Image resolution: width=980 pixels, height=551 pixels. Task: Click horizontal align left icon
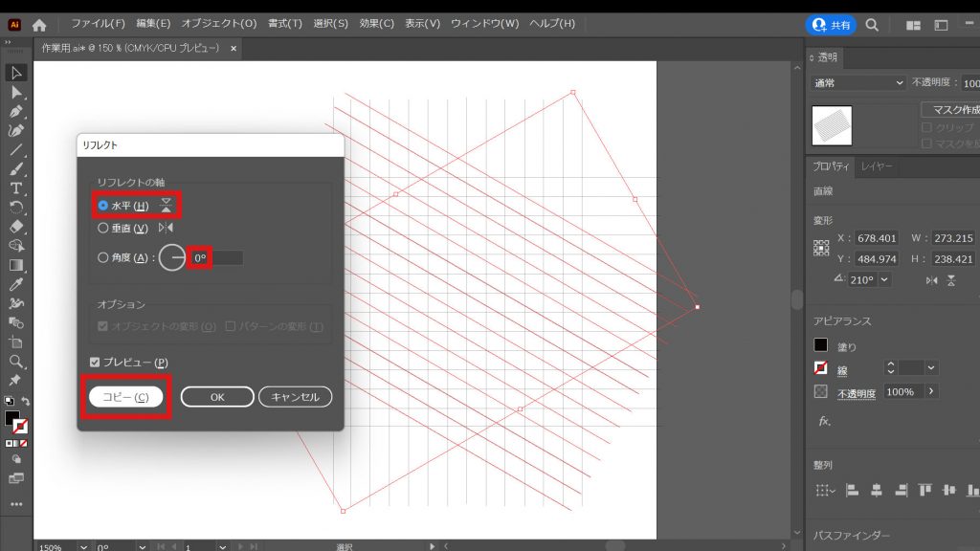(x=852, y=491)
